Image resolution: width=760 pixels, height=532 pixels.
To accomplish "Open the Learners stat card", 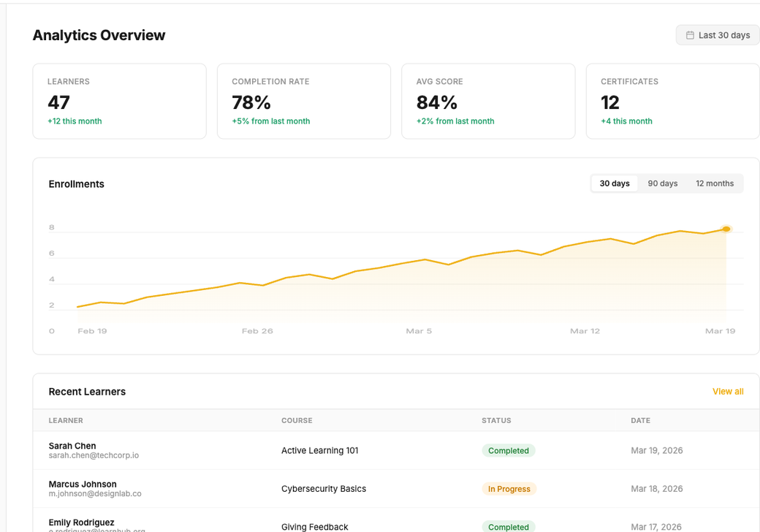I will tap(119, 101).
